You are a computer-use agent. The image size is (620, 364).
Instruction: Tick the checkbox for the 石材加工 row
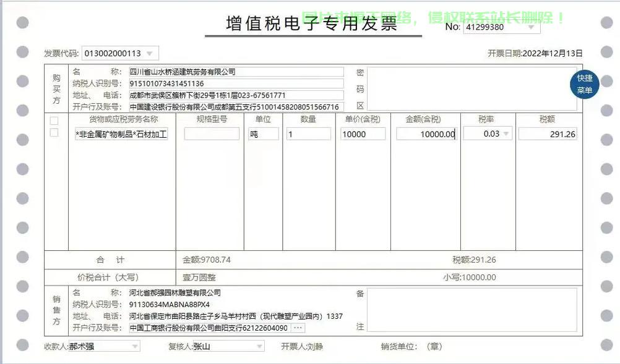(x=54, y=133)
